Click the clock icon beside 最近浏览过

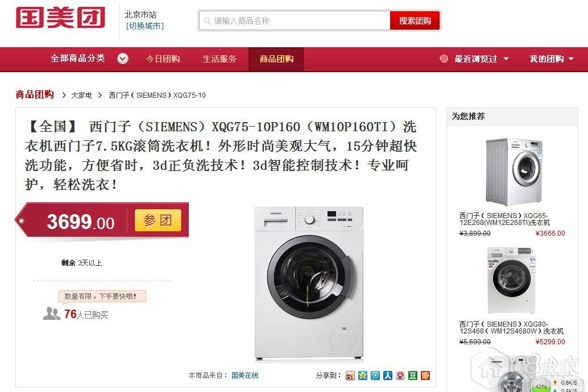[444, 59]
